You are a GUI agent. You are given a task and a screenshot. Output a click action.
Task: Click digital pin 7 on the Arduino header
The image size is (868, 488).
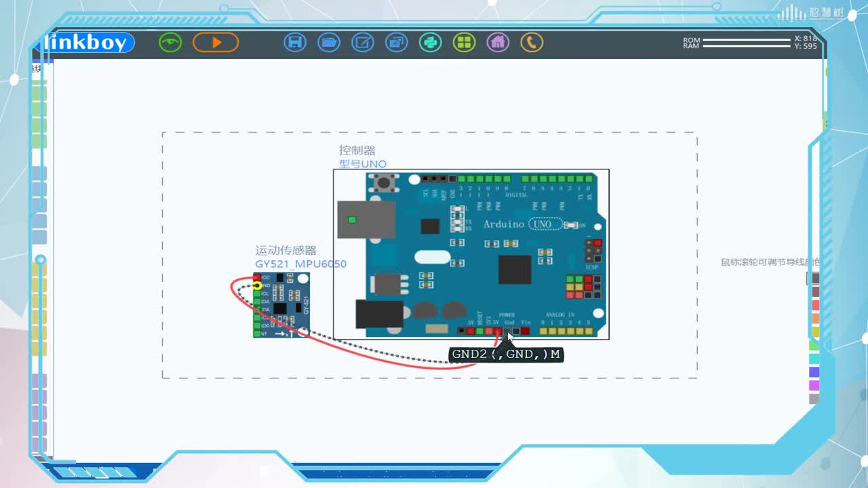click(526, 179)
